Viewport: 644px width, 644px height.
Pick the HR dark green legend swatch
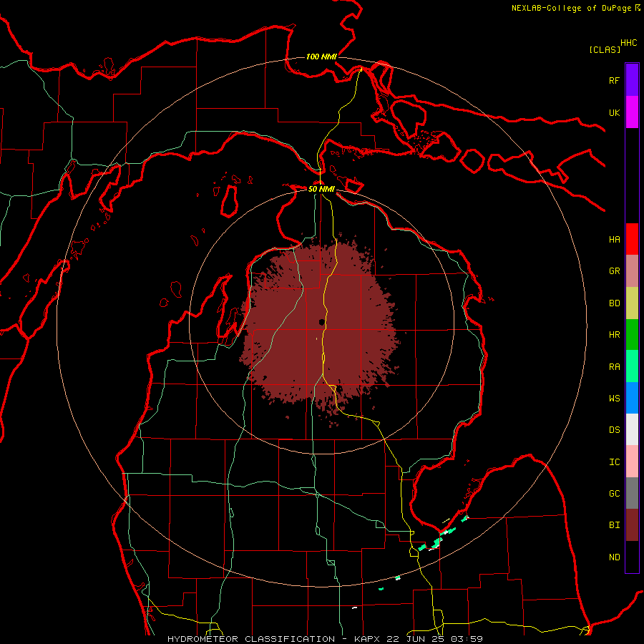[x=632, y=335]
